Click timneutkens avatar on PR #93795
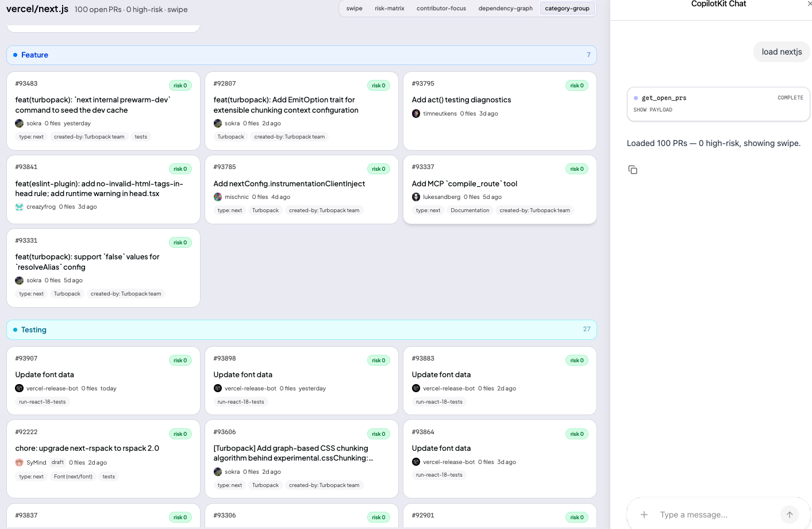The height and width of the screenshot is (529, 812). coord(416,114)
